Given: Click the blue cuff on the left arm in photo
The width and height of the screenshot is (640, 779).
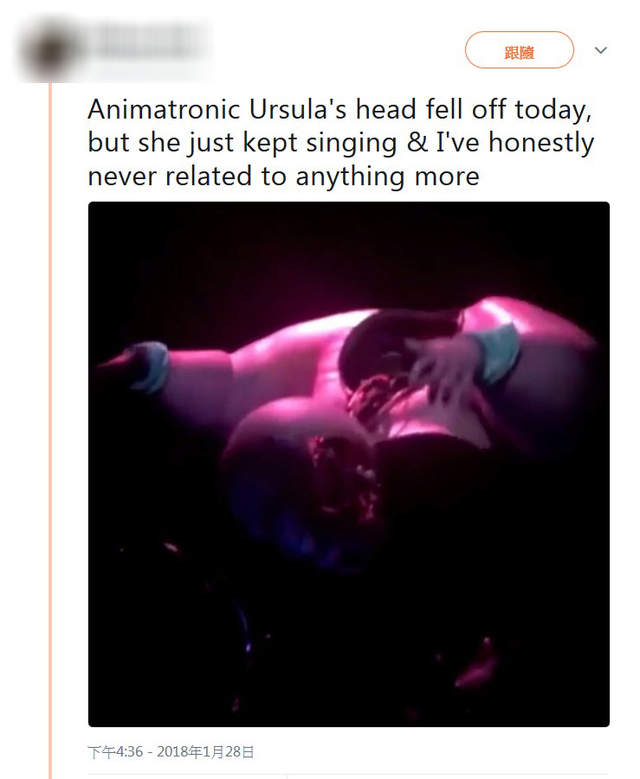Looking at the screenshot, I should pos(148,367).
